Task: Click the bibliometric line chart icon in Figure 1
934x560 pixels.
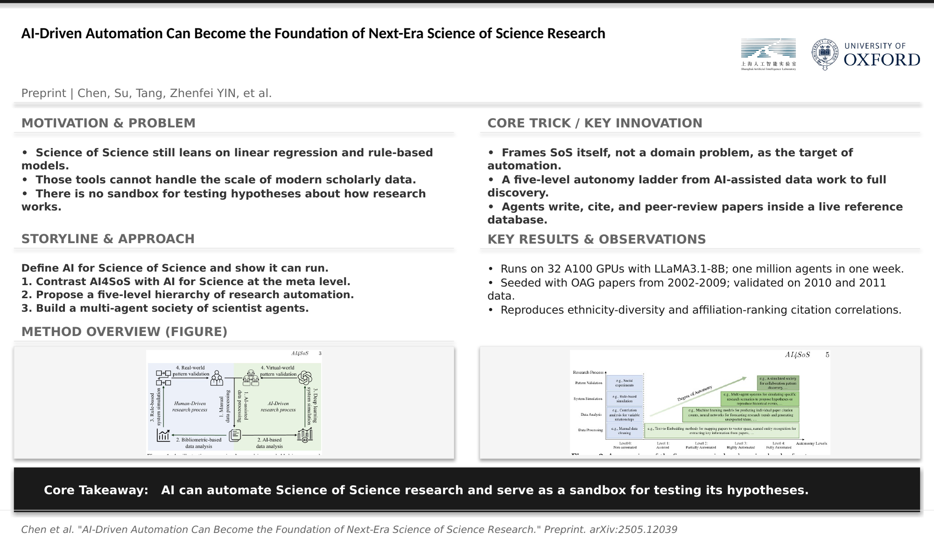Action: coord(163,435)
